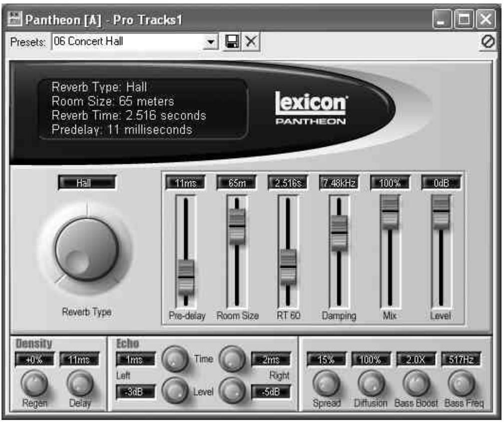Click the Echo Right Level knob
This screenshot has height=422, width=504.
(232, 391)
